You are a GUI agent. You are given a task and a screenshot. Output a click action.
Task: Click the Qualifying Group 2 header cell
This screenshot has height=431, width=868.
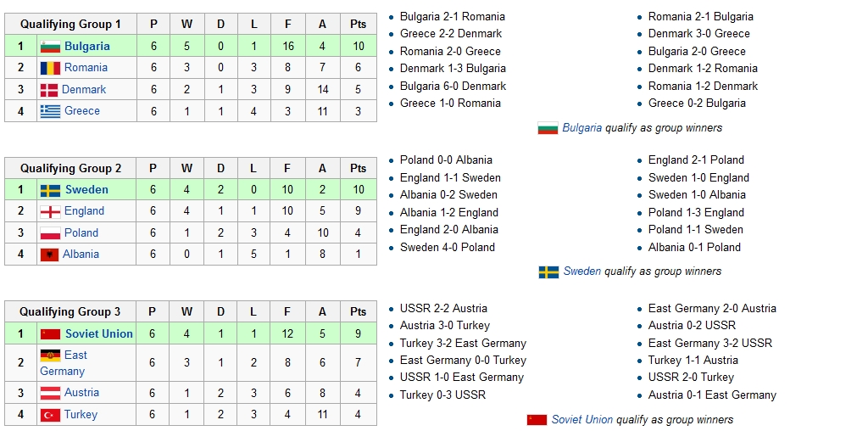[x=70, y=168]
